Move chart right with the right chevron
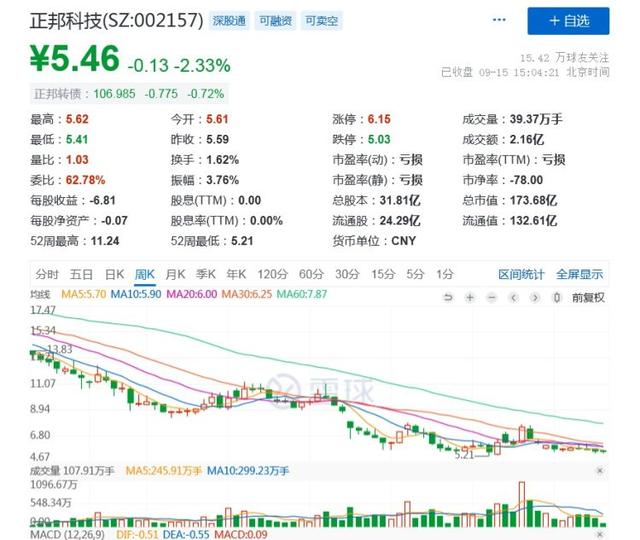The width and height of the screenshot is (640, 540). 535,298
